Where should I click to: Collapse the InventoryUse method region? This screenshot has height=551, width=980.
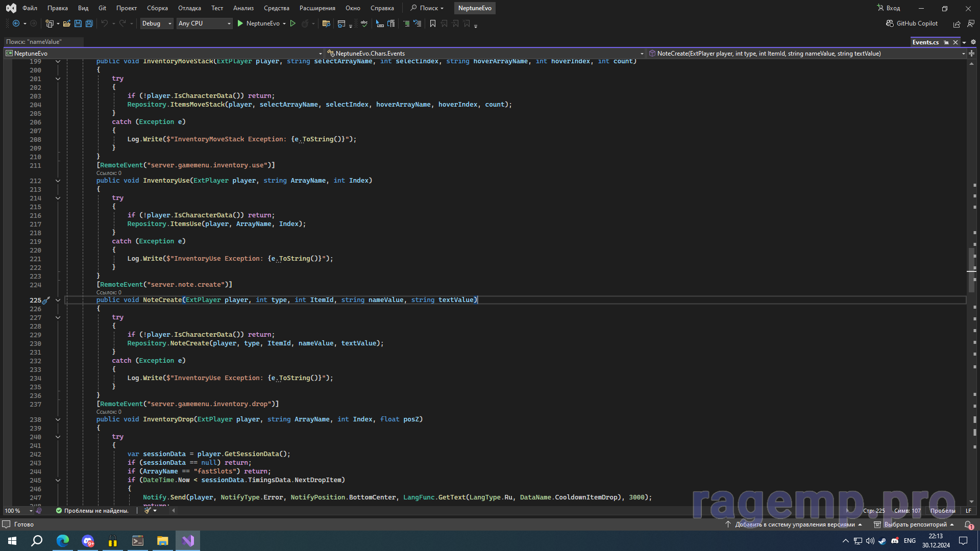[58, 181]
